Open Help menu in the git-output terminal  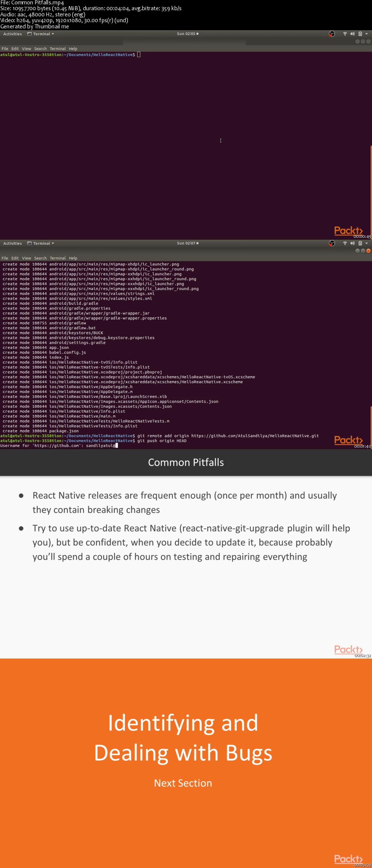click(73, 258)
